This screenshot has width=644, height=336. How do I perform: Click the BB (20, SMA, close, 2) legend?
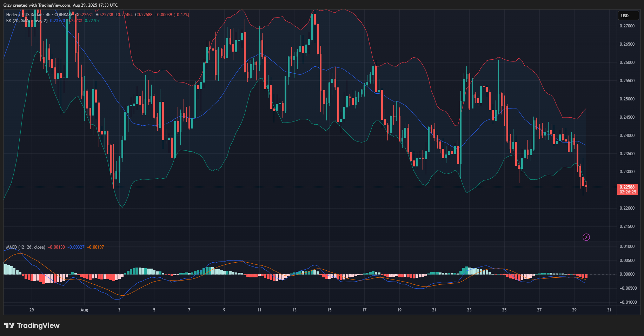[x=27, y=21]
